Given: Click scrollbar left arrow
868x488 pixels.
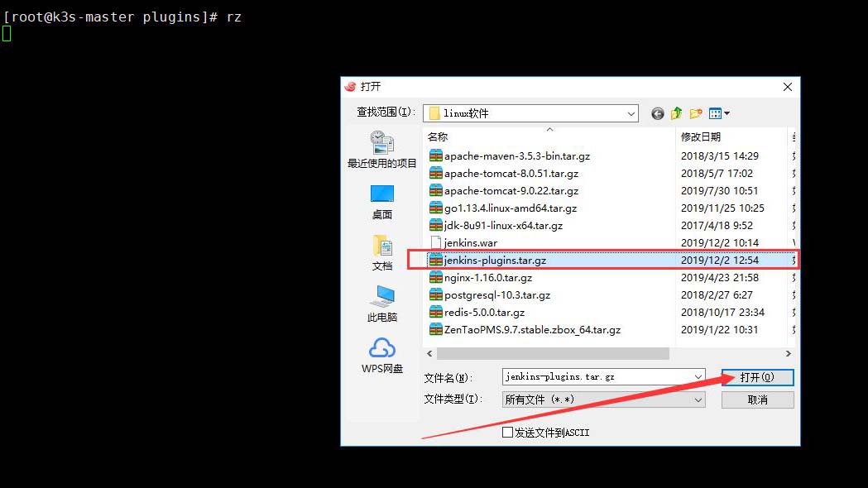Looking at the screenshot, I should tap(429, 353).
